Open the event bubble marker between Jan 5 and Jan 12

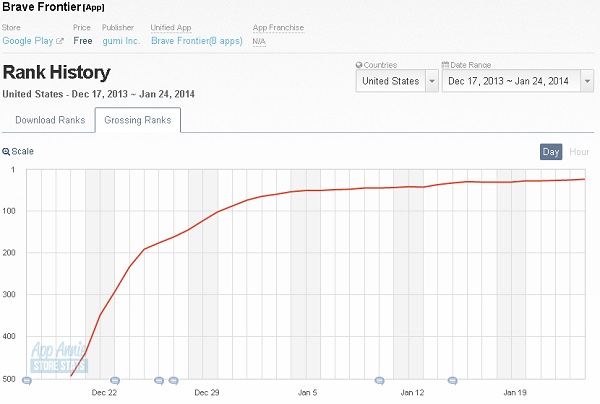pos(379,381)
